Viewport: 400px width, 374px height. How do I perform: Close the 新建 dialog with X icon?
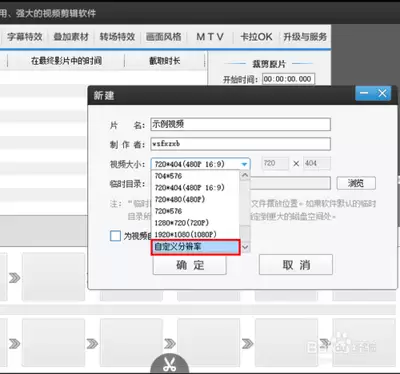[x=382, y=93]
